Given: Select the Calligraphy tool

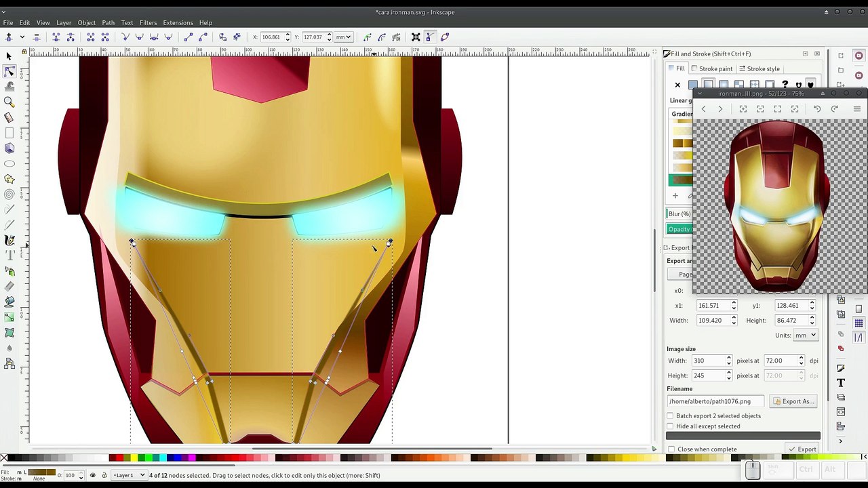Looking at the screenshot, I should (9, 241).
